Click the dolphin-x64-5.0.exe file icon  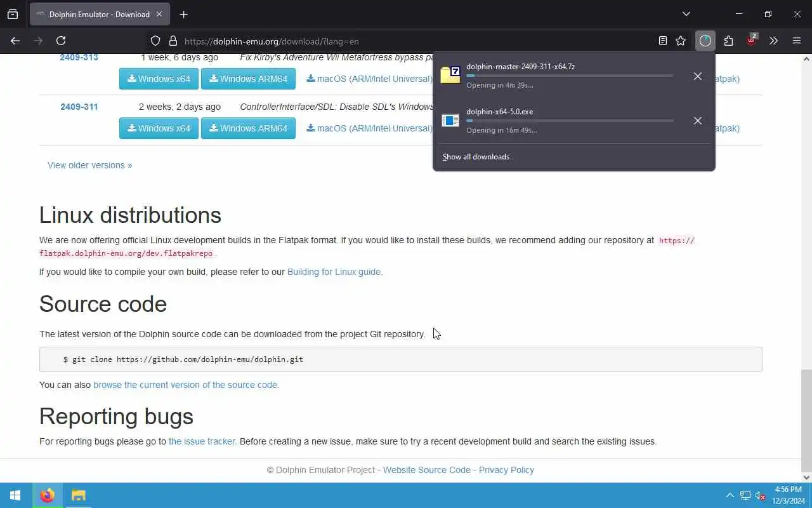coord(450,120)
